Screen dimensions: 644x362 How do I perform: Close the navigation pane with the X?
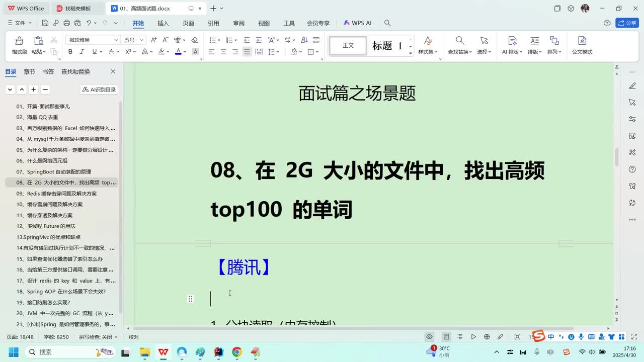tap(113, 72)
